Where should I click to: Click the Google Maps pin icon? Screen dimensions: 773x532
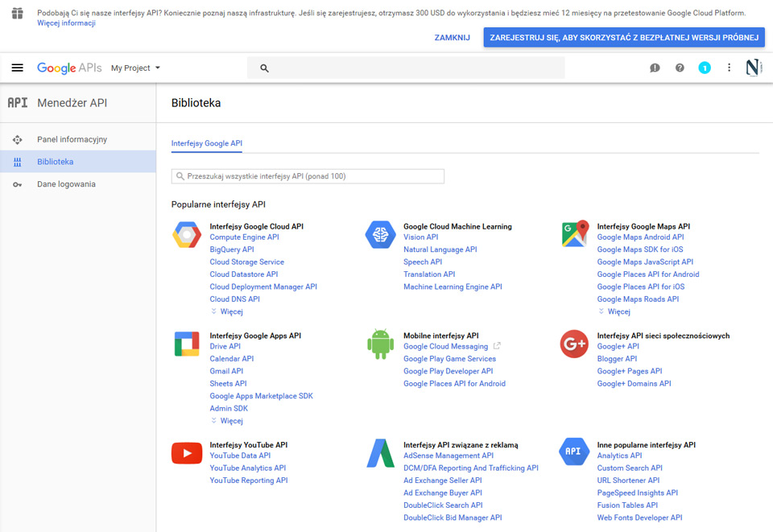click(x=575, y=233)
